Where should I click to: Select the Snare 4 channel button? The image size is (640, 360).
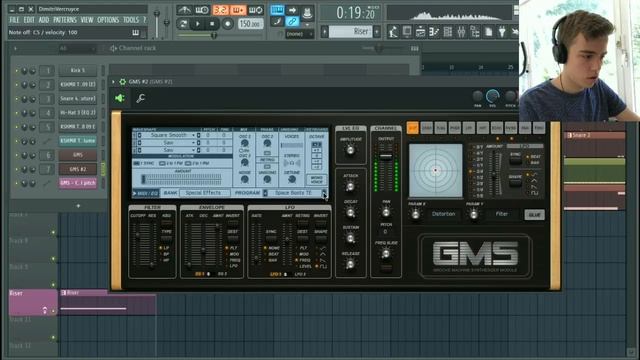(78, 98)
